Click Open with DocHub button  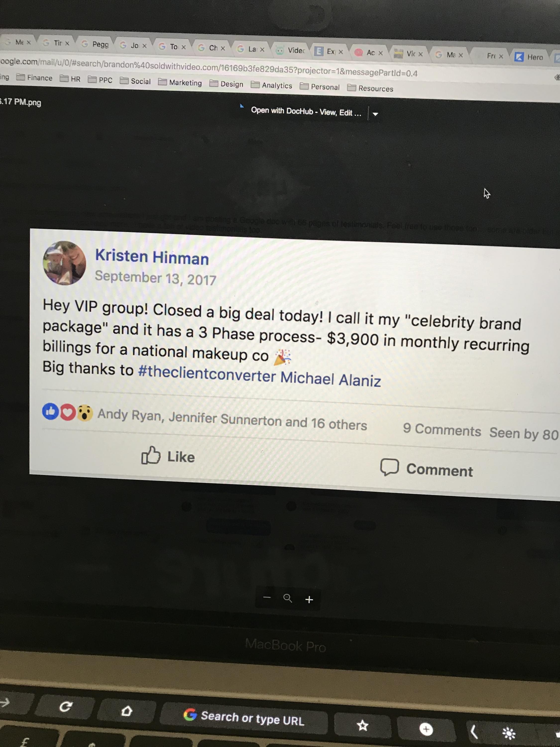click(306, 112)
